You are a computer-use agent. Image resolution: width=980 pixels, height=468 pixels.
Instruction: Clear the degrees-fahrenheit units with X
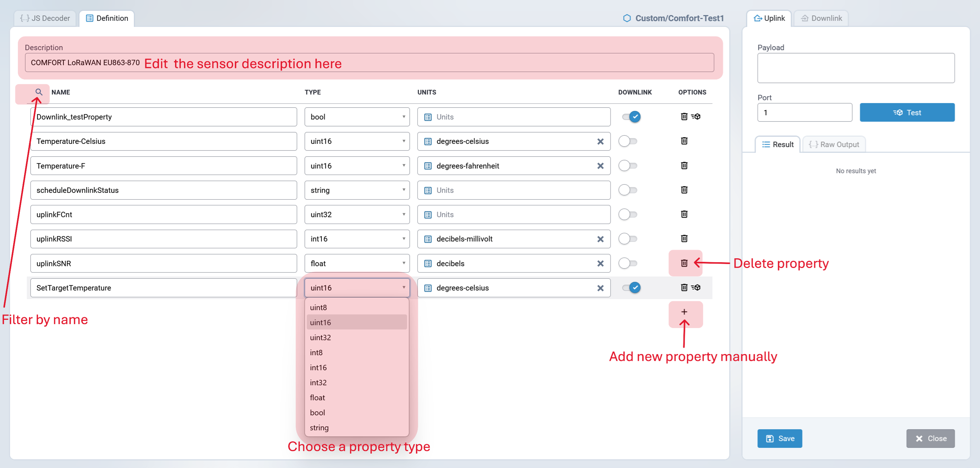[x=600, y=166]
